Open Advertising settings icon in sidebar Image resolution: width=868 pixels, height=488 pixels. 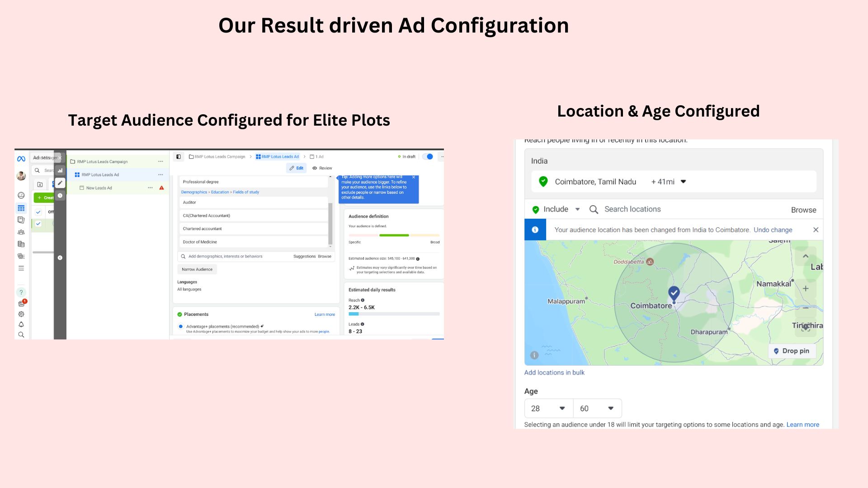(x=21, y=256)
